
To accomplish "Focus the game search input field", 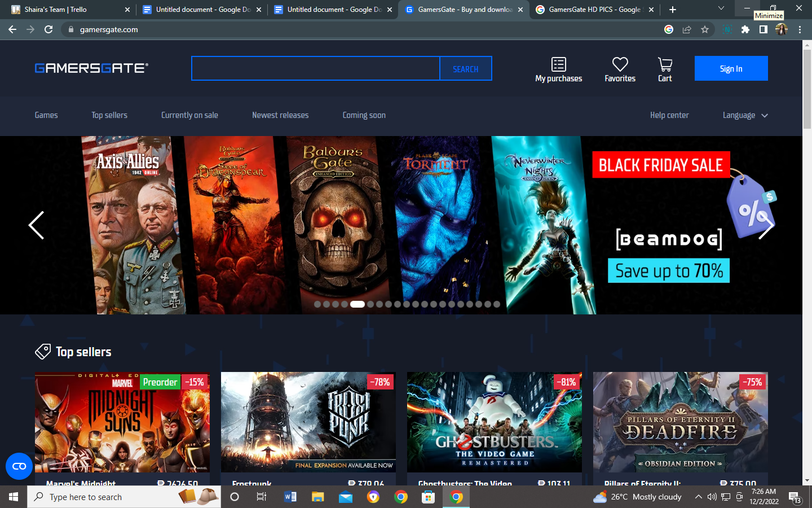I will coord(316,68).
